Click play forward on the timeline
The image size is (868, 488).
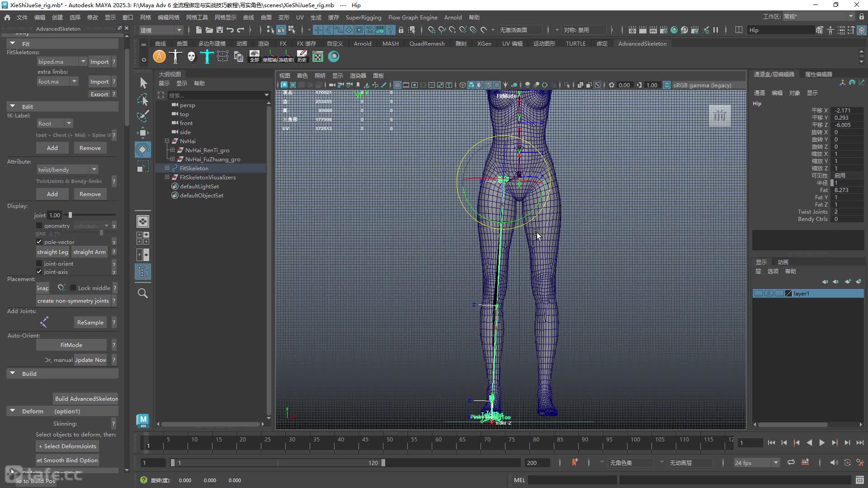822,443
